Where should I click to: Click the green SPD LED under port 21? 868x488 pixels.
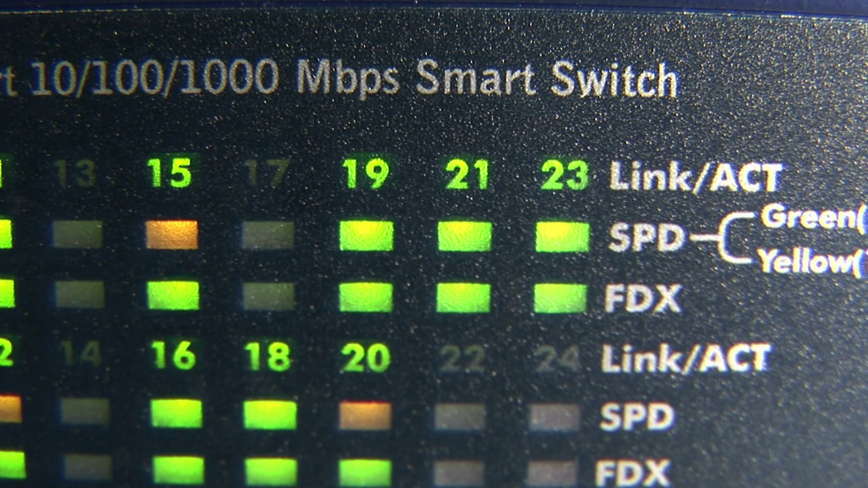[464, 236]
